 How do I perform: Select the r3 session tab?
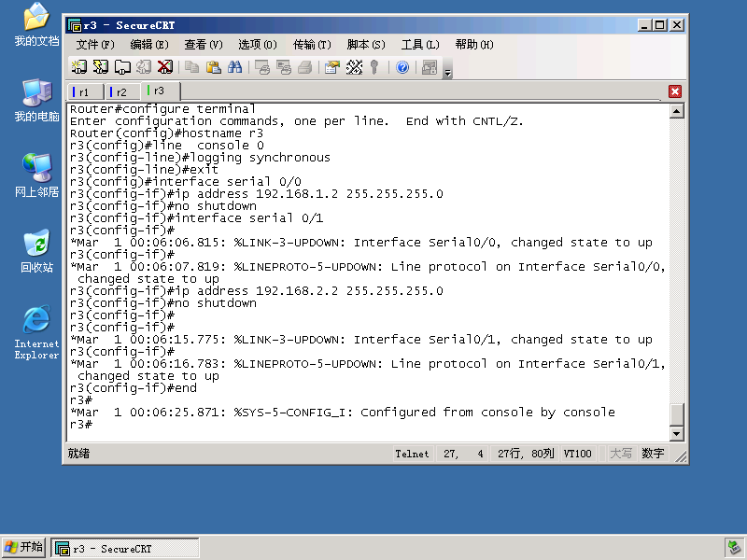[x=161, y=91]
